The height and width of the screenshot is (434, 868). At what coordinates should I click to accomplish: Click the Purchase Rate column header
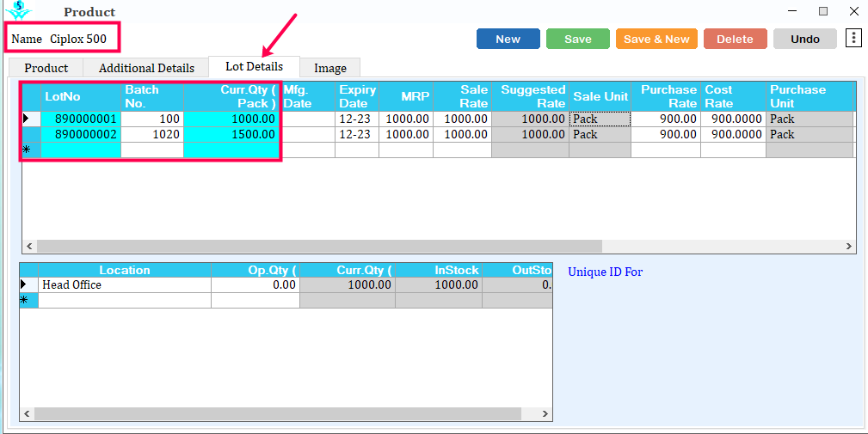[666, 96]
